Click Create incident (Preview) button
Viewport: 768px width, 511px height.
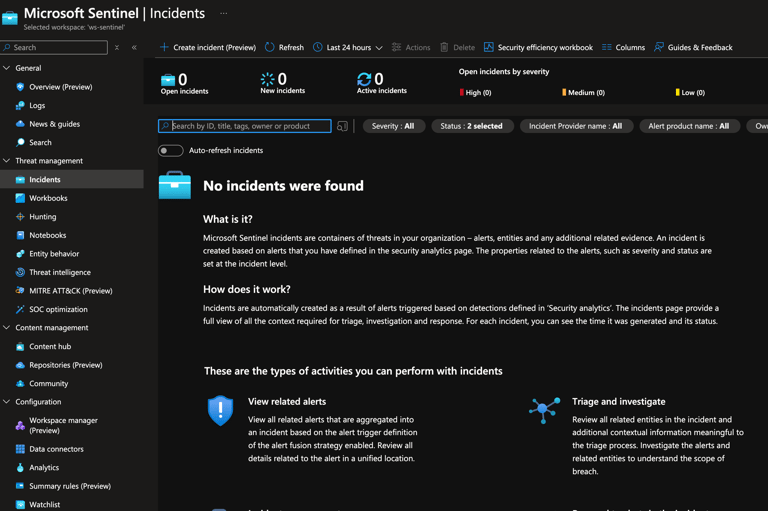(x=208, y=48)
